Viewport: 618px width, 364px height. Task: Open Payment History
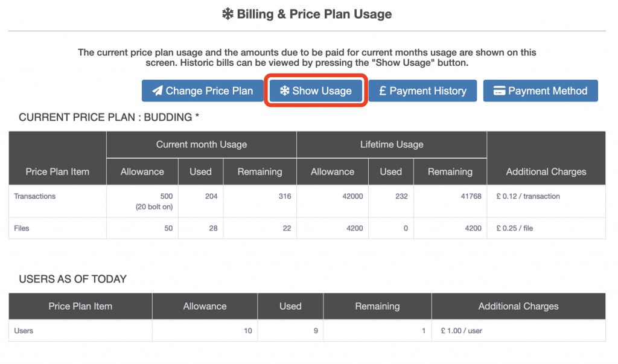tap(422, 91)
